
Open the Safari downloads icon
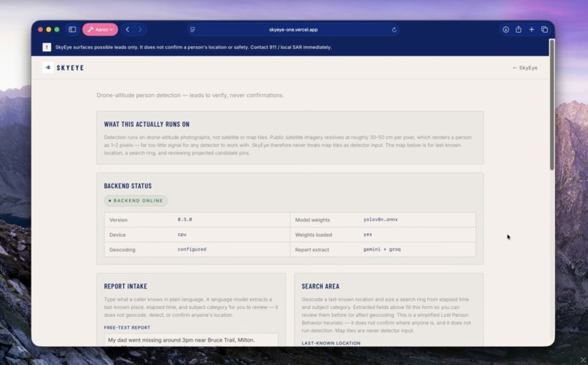pos(506,30)
